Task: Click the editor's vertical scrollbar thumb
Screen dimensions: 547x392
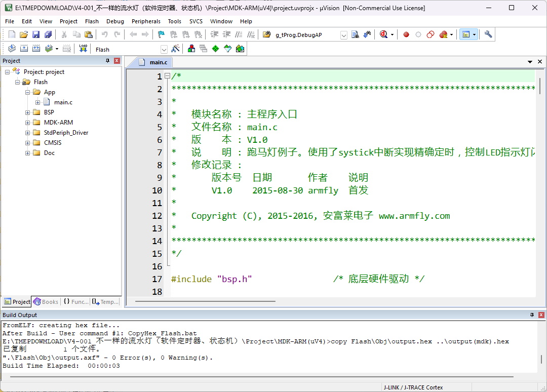Action: (x=540, y=86)
